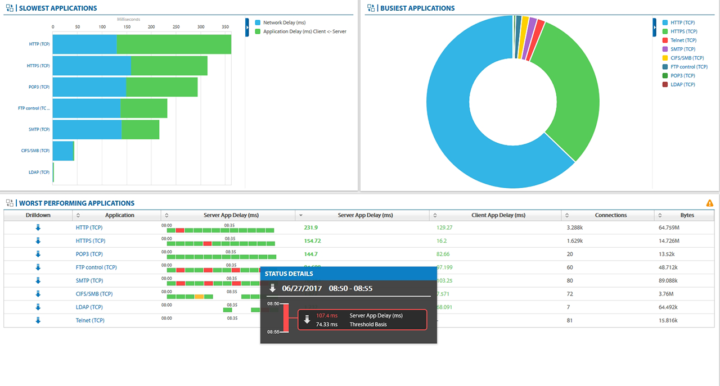Screen dimensions: 720x386
Task: Click the red segment in HTTP status timeline
Action: [180, 230]
